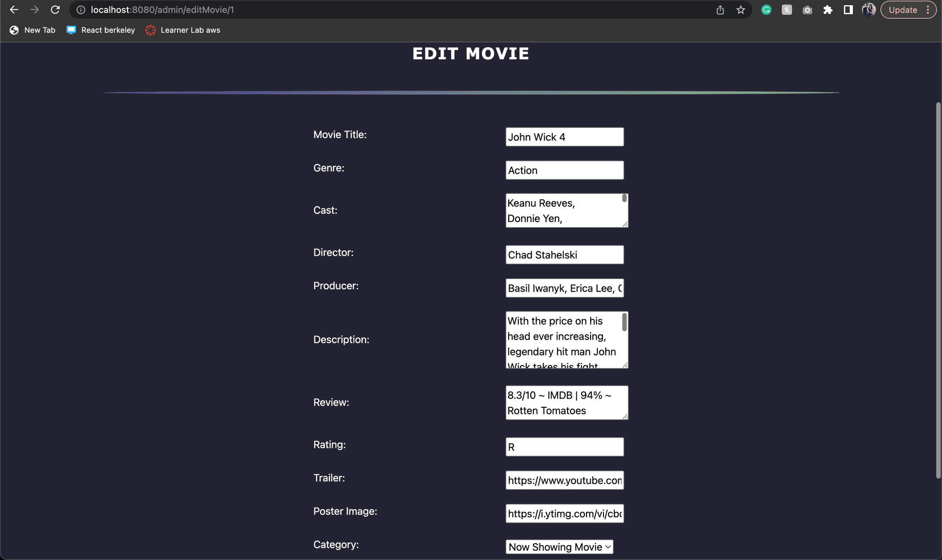
Task: Click the share page icon
Action: 720,10
